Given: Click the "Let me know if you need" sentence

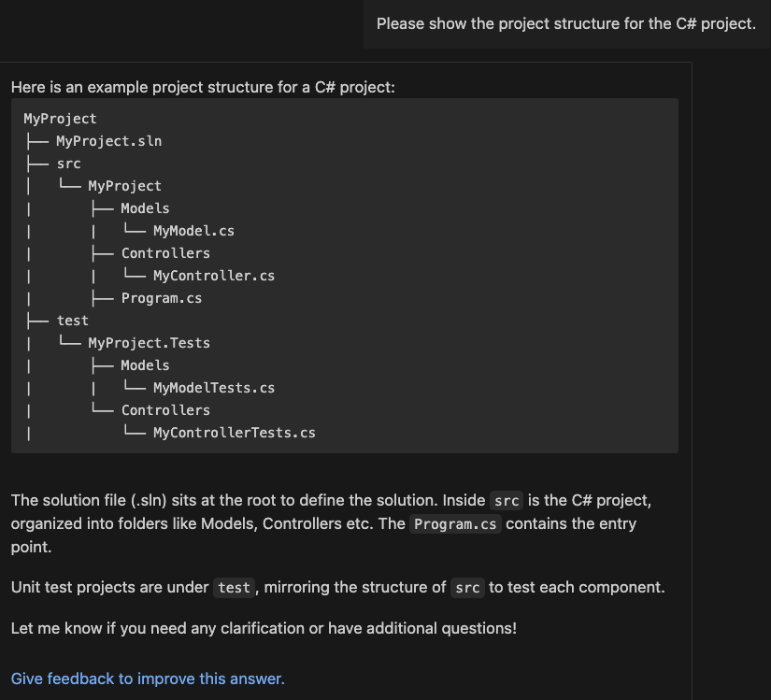Looking at the screenshot, I should point(263,628).
